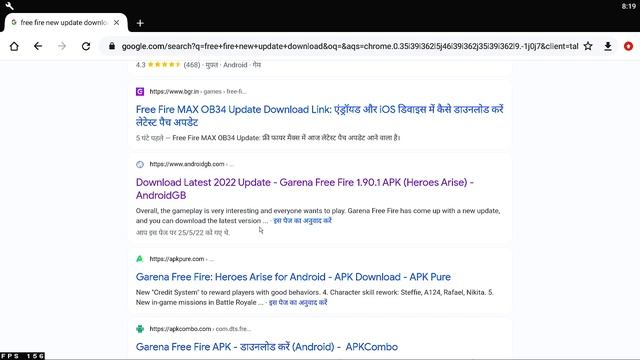Screen dimensions: 640x360
Task: Click the wrench icon in the top bar
Action: pos(9,6)
